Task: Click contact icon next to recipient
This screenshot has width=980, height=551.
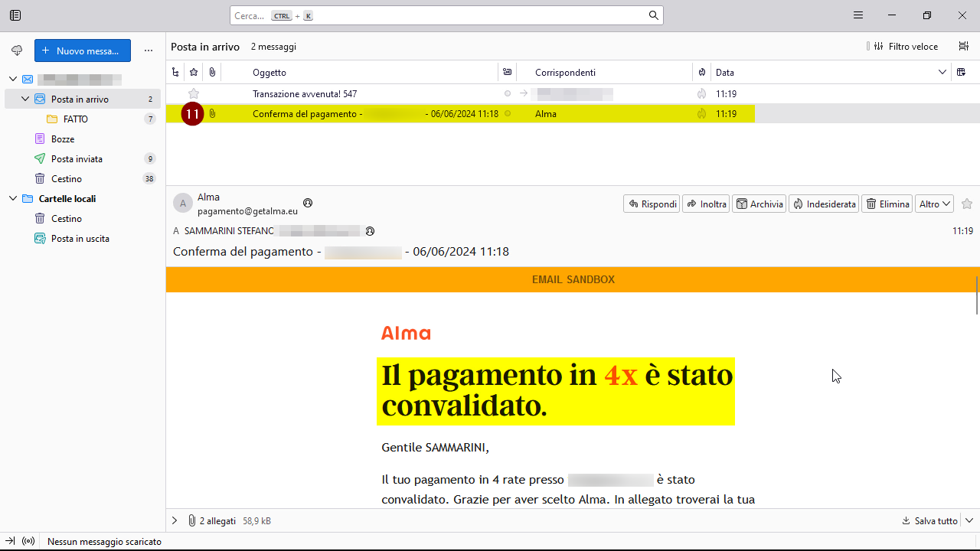Action: 371,231
